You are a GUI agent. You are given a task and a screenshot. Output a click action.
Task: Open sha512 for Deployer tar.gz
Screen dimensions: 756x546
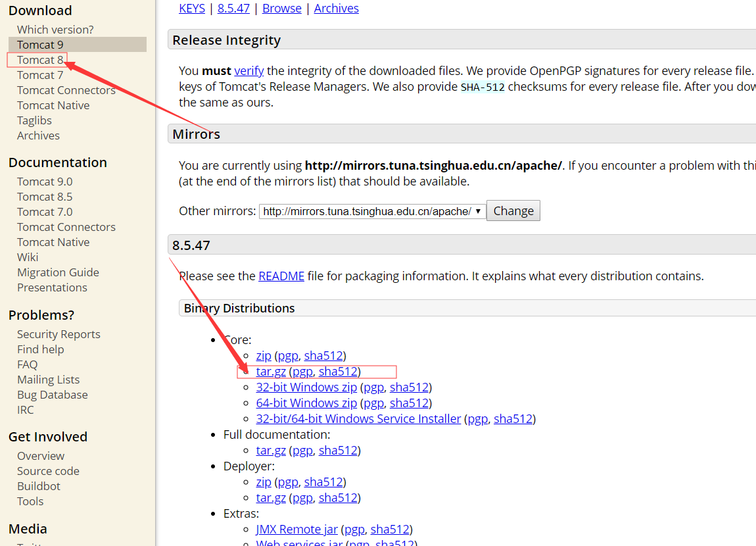[x=338, y=497]
